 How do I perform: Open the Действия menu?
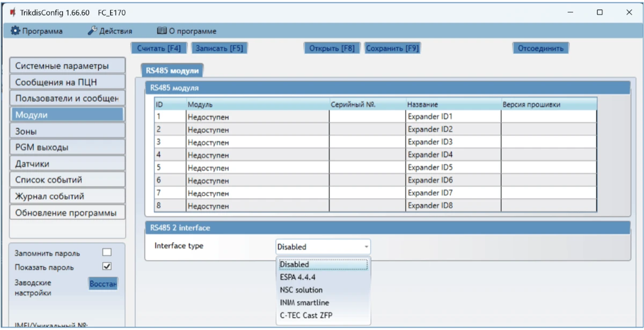coord(110,31)
